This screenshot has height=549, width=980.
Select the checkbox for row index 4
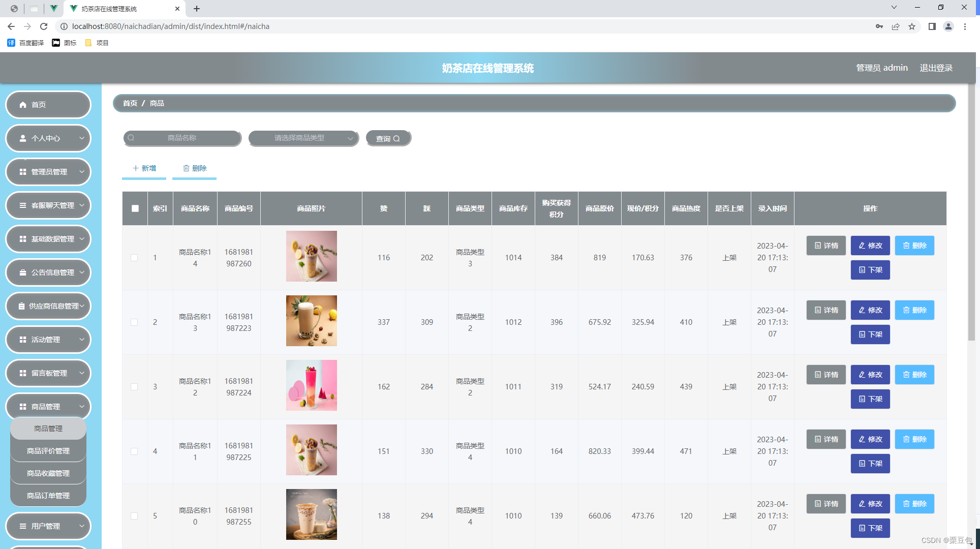134,451
